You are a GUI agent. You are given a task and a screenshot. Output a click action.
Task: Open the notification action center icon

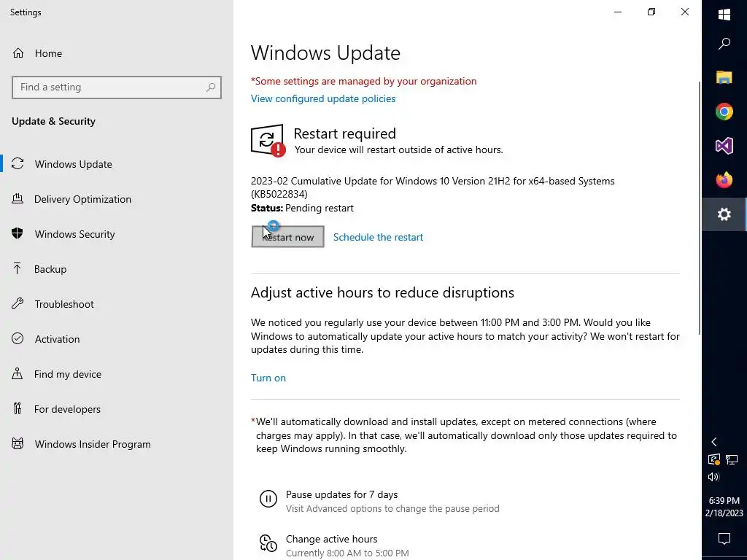724,539
